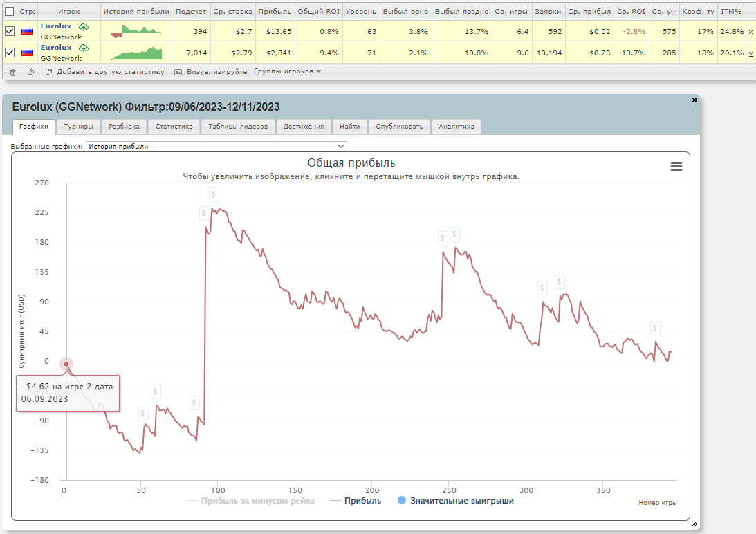Switch to the 'Найти' tab
Viewport: 756px width, 534px height.
coord(349,127)
